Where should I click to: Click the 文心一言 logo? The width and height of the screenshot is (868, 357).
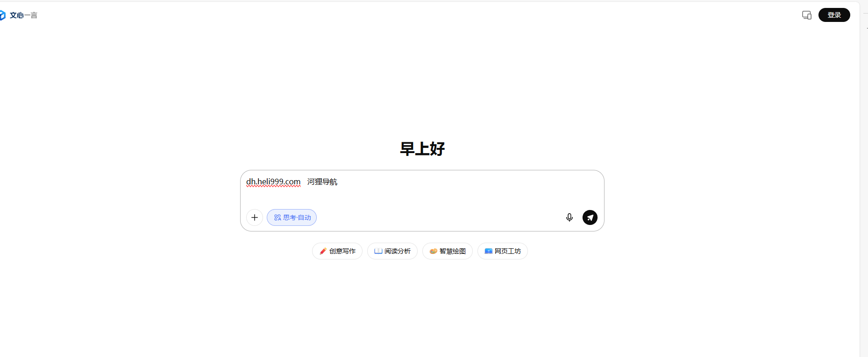pos(18,15)
